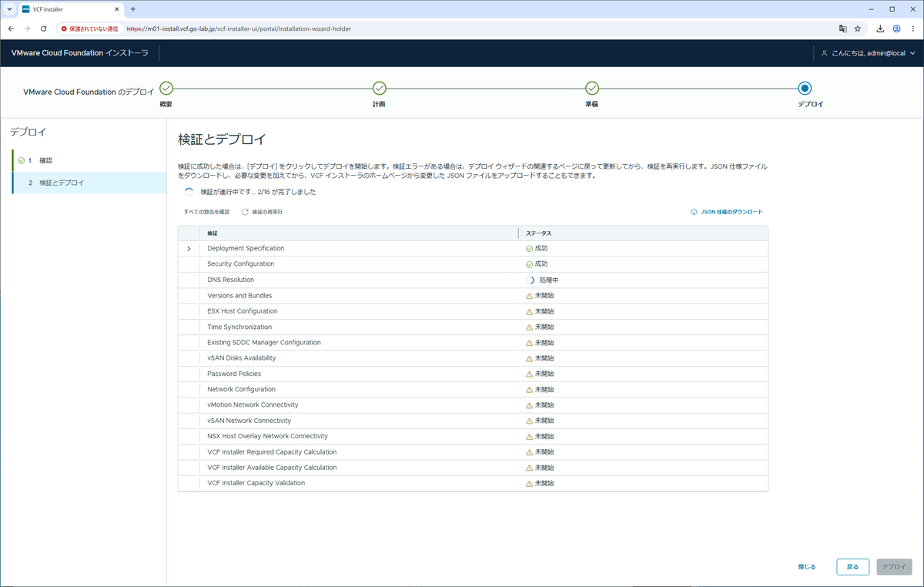Reload the page with refresh icon
Image resolution: width=924 pixels, height=587 pixels.
point(44,29)
